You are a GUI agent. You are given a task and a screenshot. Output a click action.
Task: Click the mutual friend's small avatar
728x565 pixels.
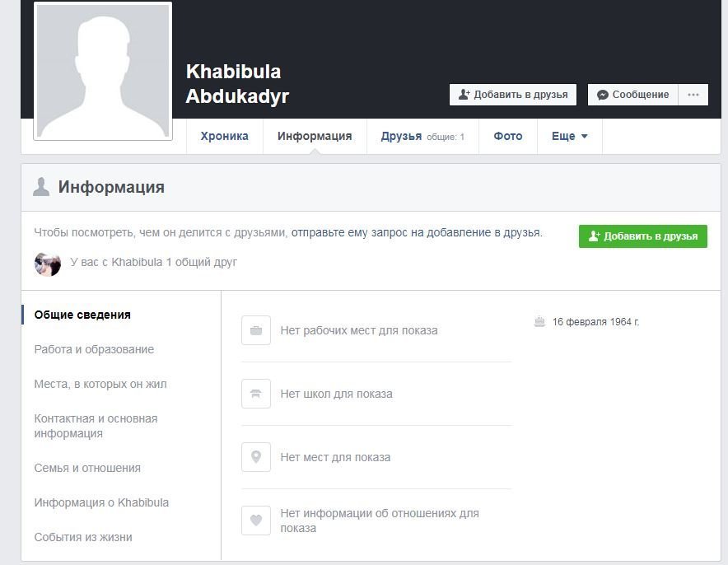(x=48, y=263)
